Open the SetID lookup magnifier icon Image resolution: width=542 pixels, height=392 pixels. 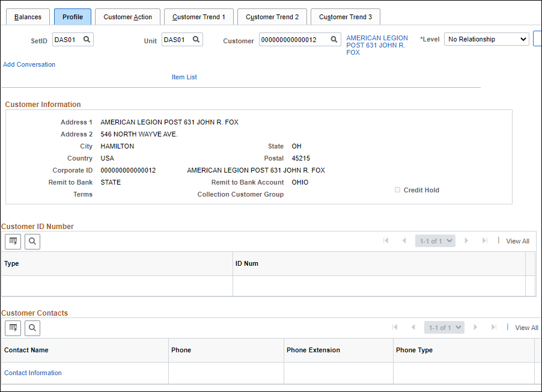(x=87, y=40)
